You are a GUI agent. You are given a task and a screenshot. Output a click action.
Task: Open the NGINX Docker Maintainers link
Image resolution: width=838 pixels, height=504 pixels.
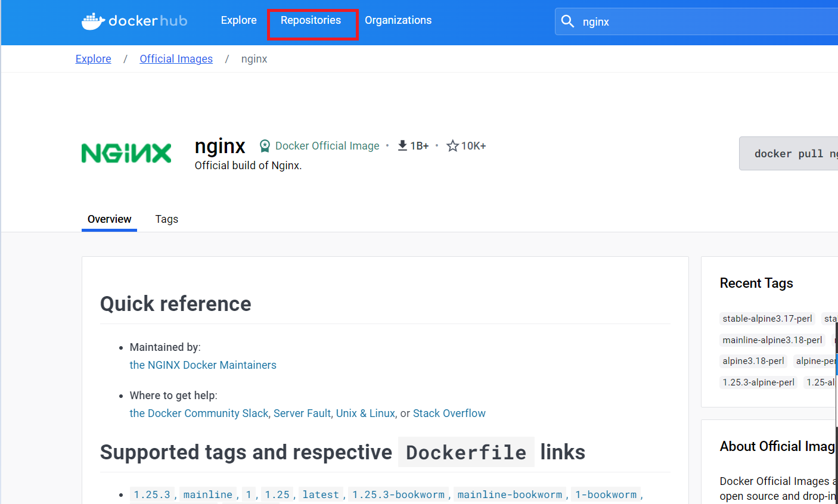click(203, 365)
